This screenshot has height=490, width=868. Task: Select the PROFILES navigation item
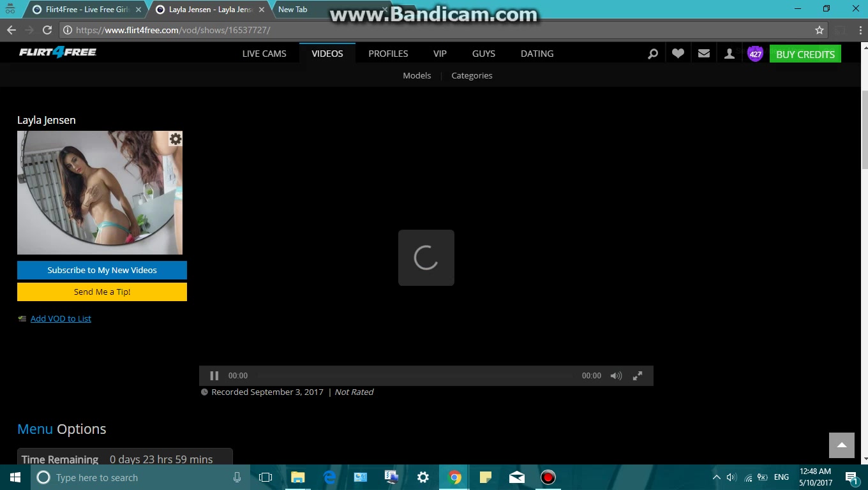[x=388, y=54]
